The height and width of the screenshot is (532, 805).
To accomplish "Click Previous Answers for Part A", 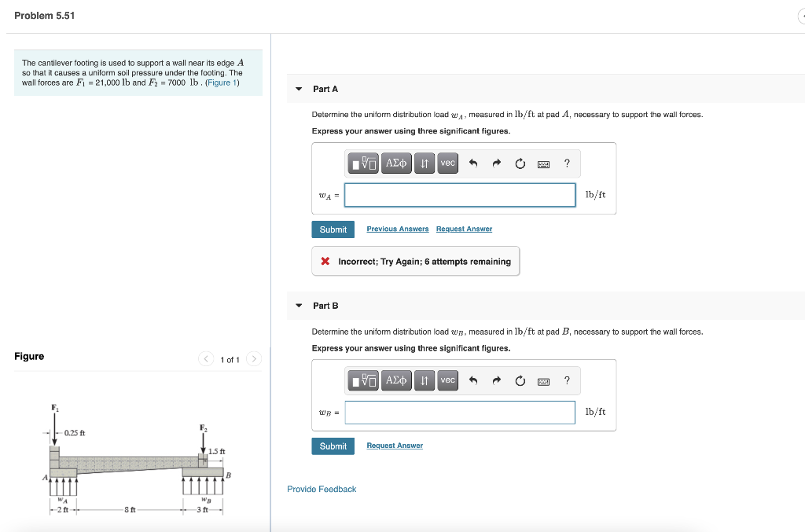I will tap(398, 229).
